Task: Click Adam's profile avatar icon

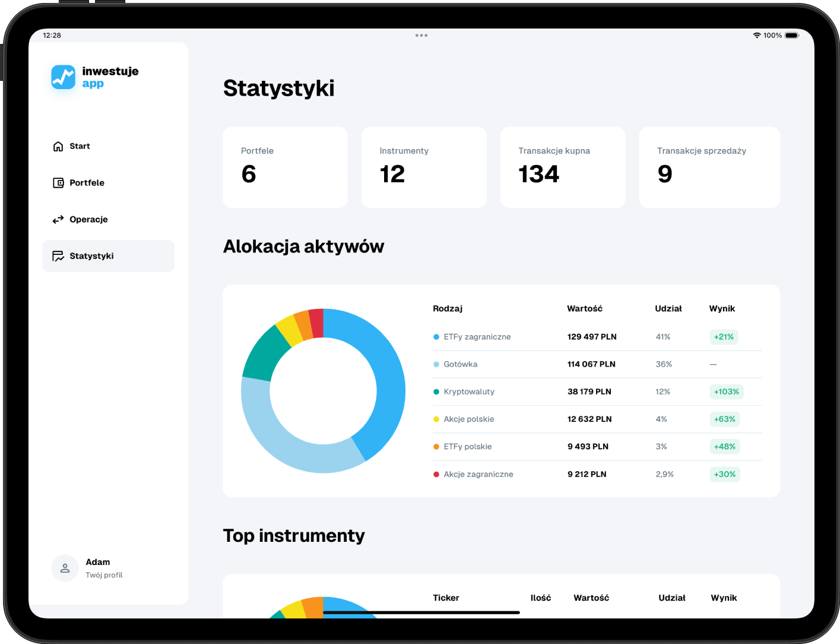Action: pos(65,568)
